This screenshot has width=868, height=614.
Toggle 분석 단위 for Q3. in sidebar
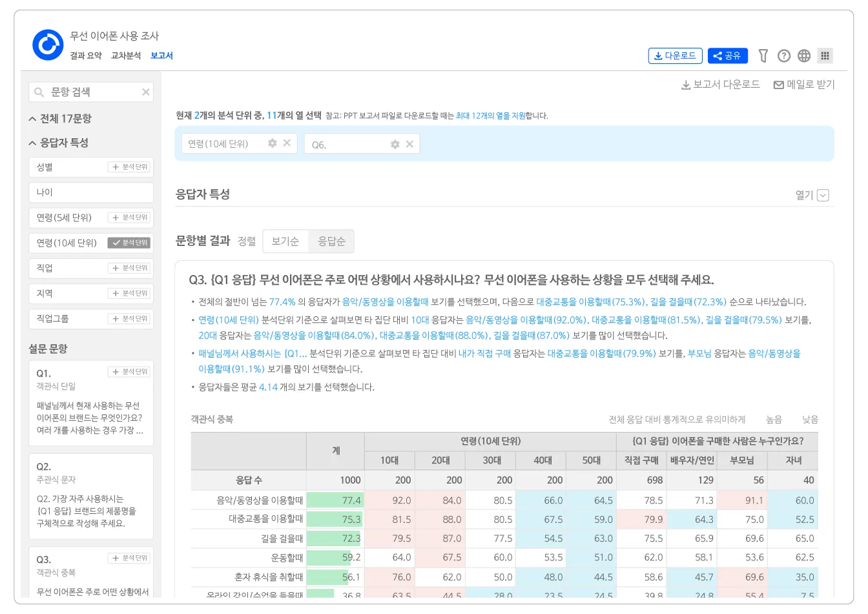(129, 558)
